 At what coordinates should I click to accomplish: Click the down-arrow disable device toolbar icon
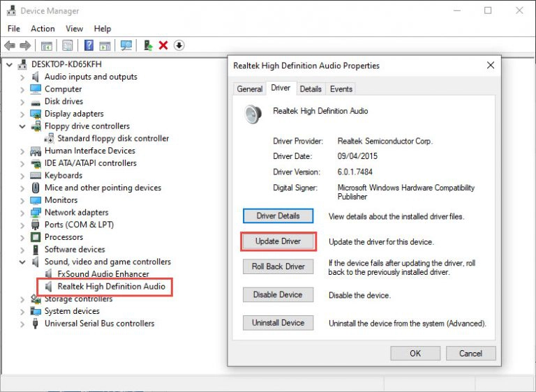coord(179,45)
